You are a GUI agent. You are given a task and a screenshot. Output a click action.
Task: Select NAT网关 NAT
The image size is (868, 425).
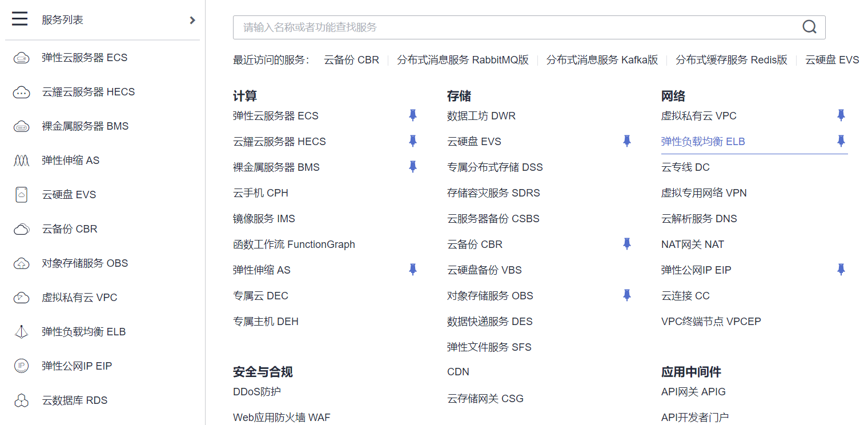(693, 244)
